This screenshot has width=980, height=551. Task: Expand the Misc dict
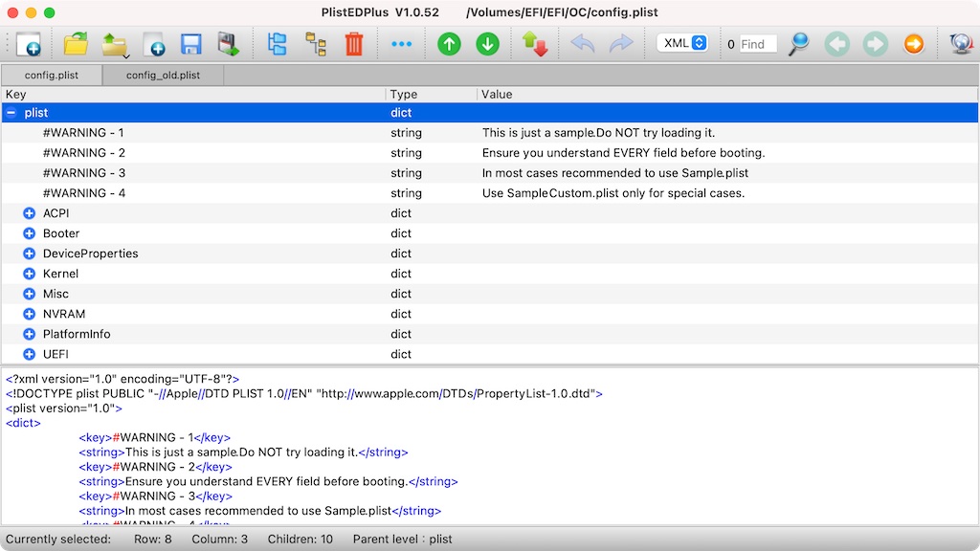point(30,294)
